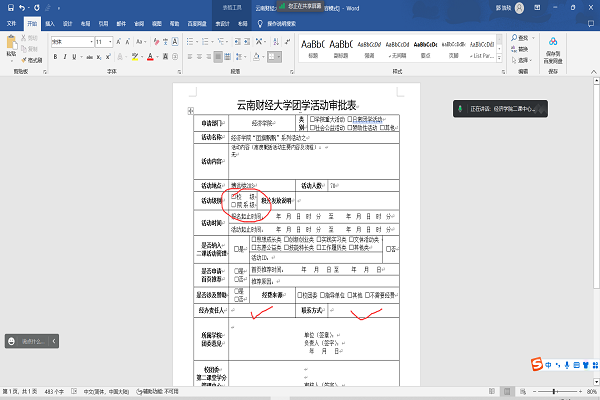
Task: Check the 院系级 checkbox in the form
Action: click(235, 204)
